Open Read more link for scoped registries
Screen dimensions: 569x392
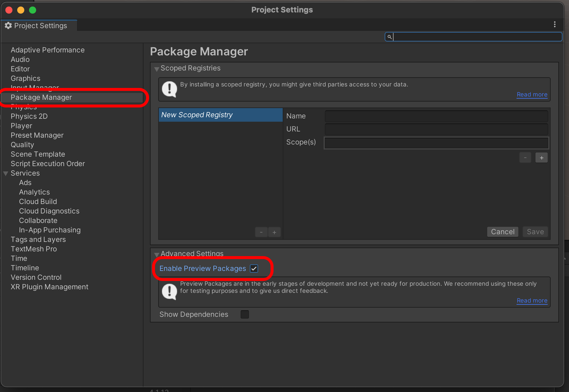(x=532, y=95)
